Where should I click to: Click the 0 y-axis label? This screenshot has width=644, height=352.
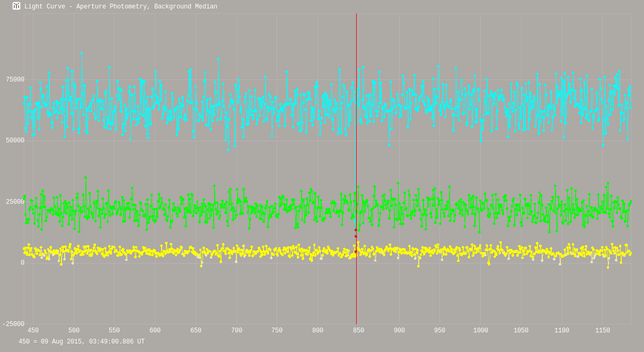[22, 263]
